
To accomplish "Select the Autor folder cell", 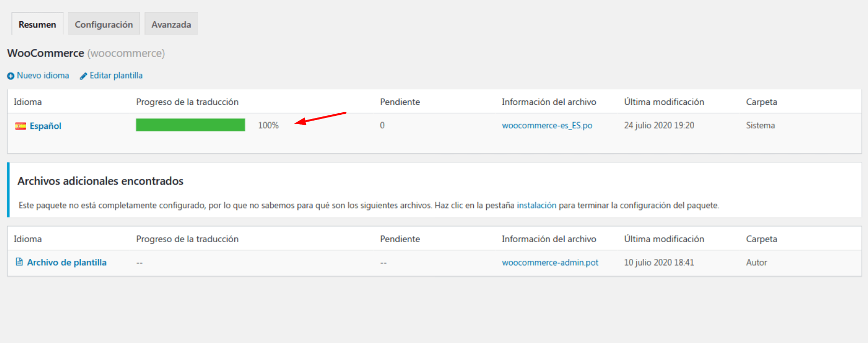I will (756, 262).
